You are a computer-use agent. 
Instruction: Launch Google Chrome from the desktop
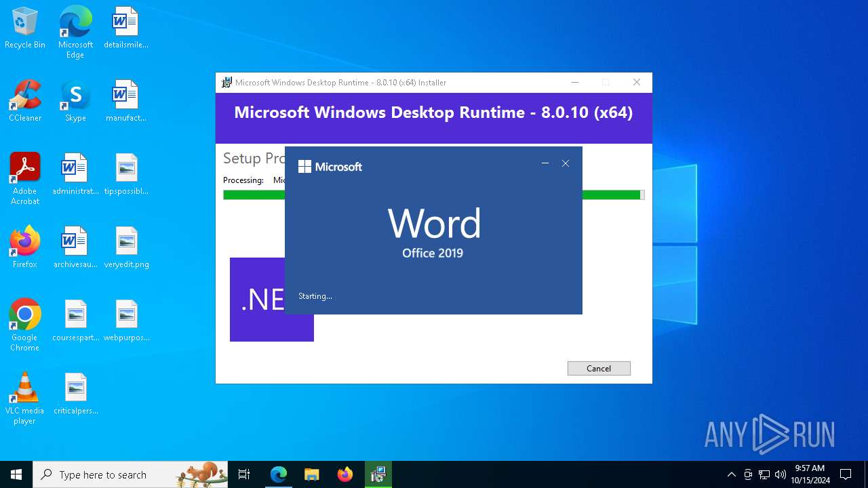[25, 325]
